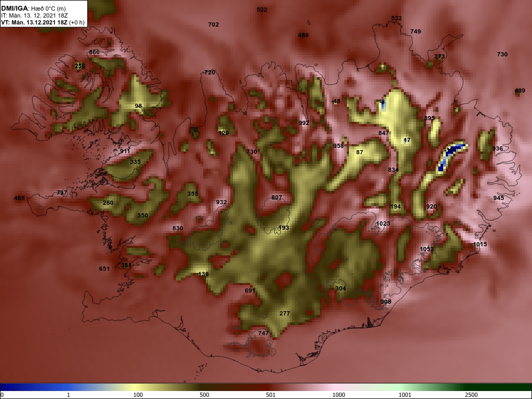The width and height of the screenshot is (532, 399).
Task: Click the map value 691
Action: pyautogui.click(x=250, y=291)
